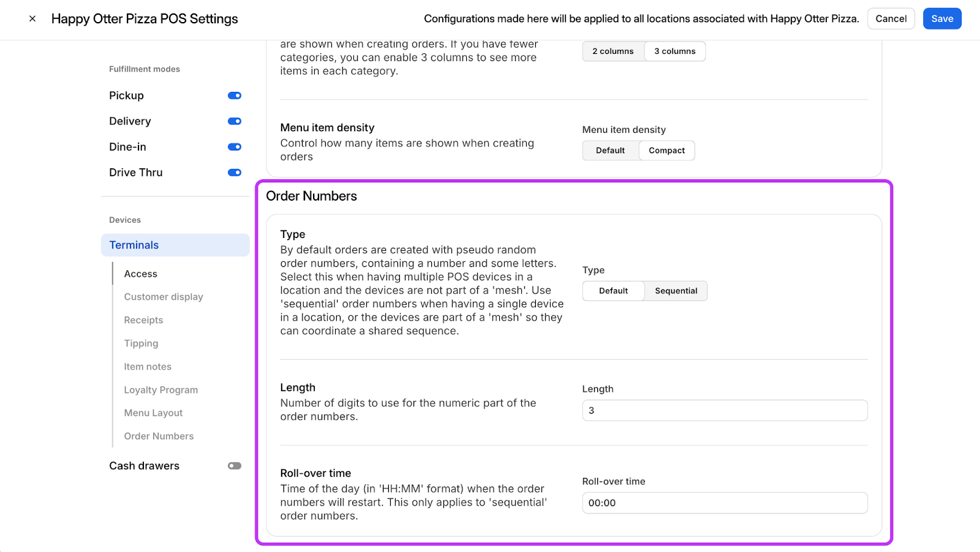980x552 pixels.
Task: Open Loyalty Program settings
Action: [161, 390]
